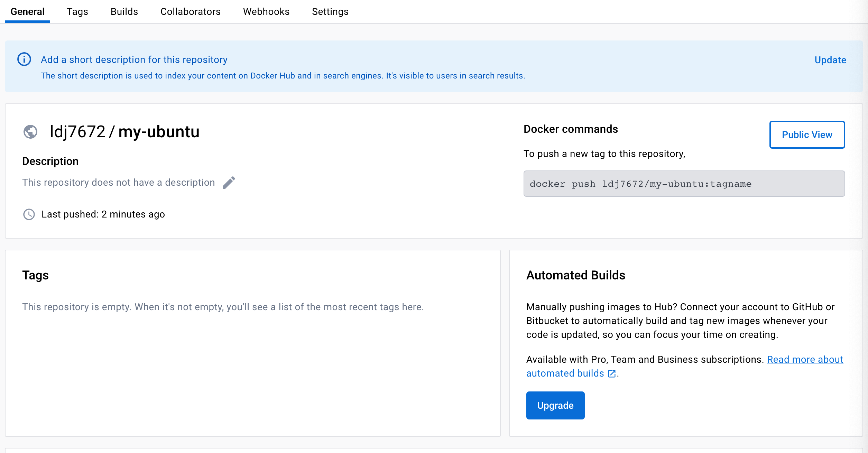Open the Tags tab
The width and height of the screenshot is (868, 453).
click(x=77, y=12)
